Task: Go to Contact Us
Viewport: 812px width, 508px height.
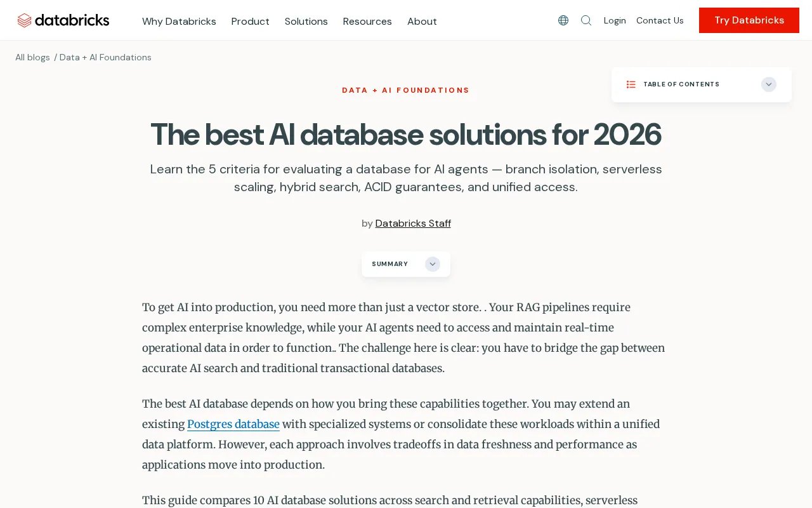Action: (x=660, y=20)
